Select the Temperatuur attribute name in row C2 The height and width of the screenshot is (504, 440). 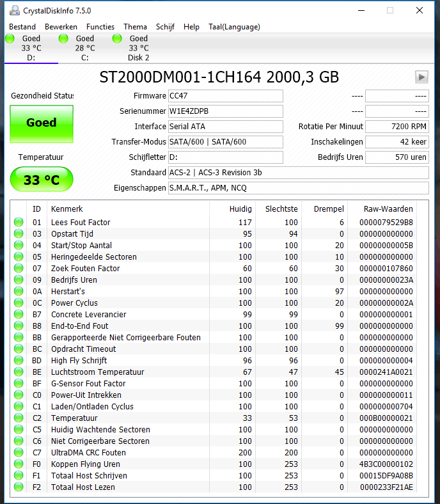pos(74,418)
